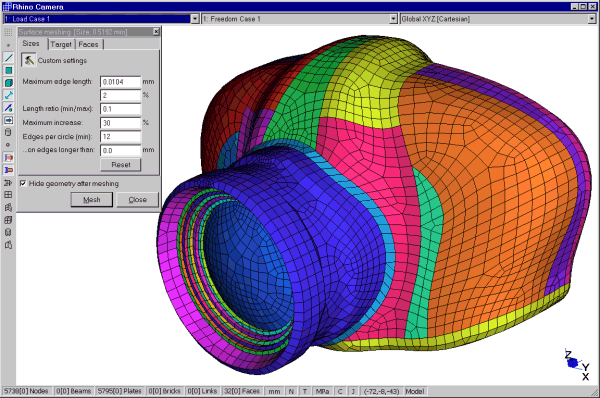Viewport: 600px width, 398px height.
Task: Toggle Hide geometry after meshing checkbox
Action: [x=23, y=184]
